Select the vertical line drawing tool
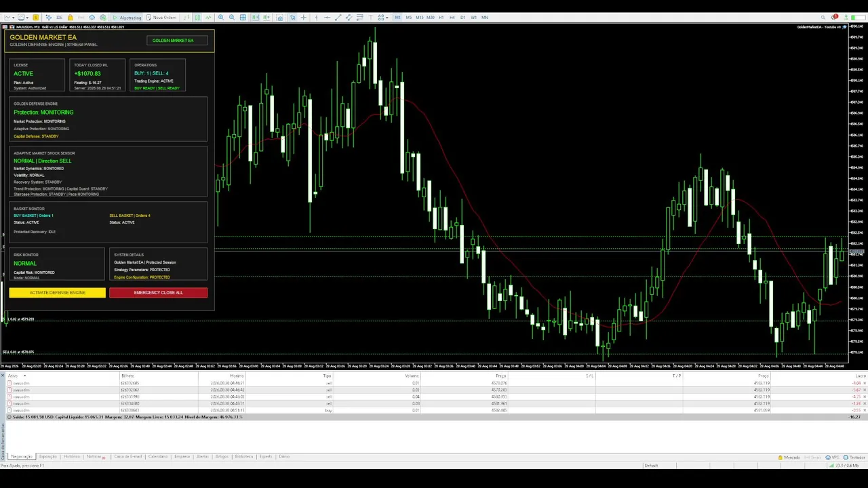Image resolution: width=868 pixels, height=488 pixels. click(316, 18)
